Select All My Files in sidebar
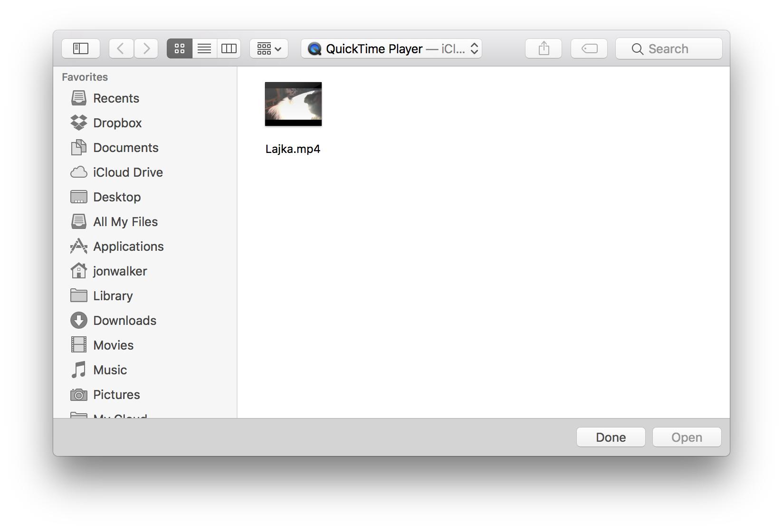This screenshot has width=783, height=532. click(x=145, y=222)
